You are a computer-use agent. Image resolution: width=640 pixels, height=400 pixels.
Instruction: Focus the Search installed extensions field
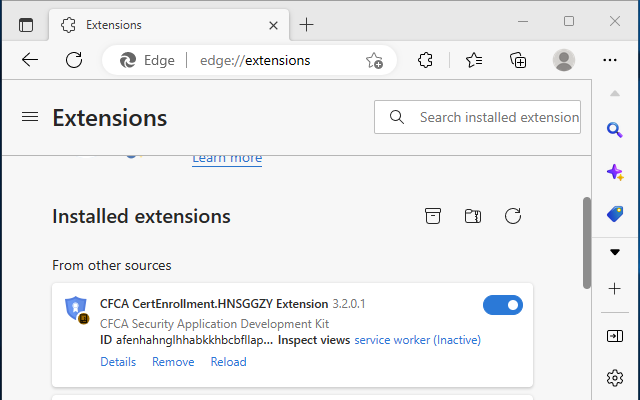click(495, 117)
